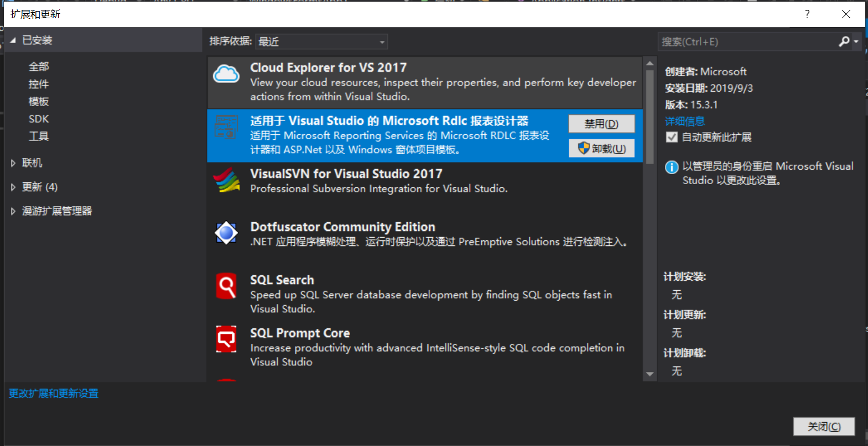This screenshot has width=868, height=446.
Task: Select the SDK category in sidebar
Action: pos(38,118)
